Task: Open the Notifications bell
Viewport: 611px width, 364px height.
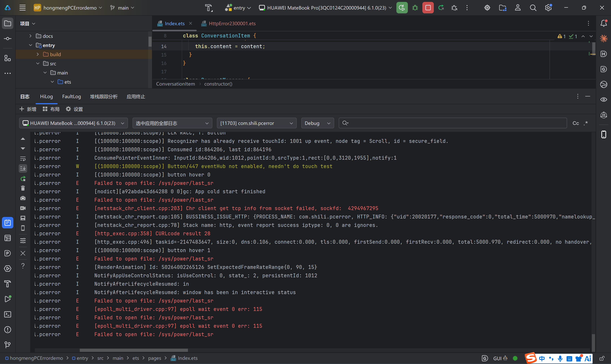Action: tap(603, 23)
